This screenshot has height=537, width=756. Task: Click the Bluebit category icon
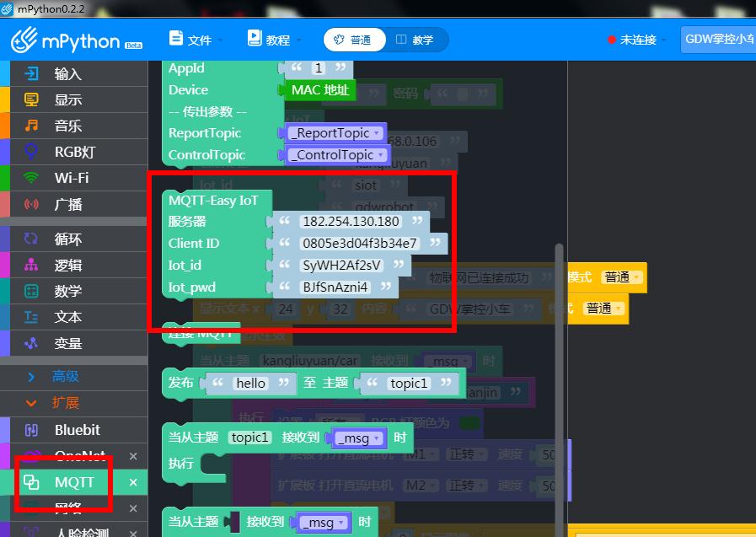click(x=31, y=429)
